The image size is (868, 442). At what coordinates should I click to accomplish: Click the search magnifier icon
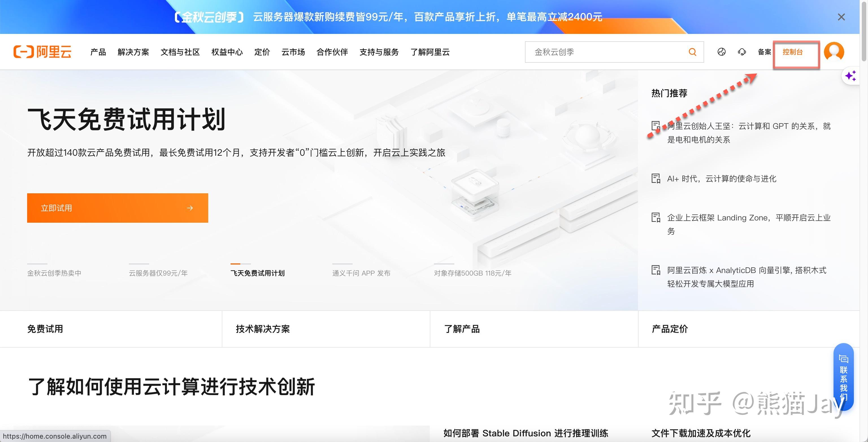693,52
